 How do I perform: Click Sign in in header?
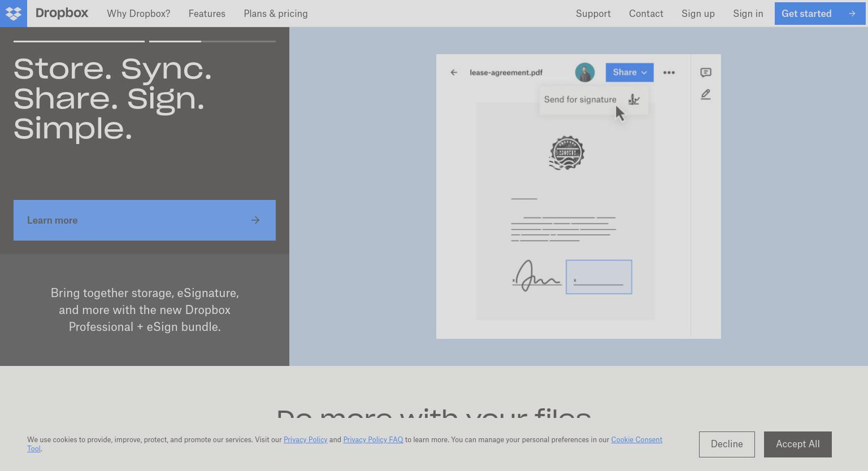click(x=748, y=14)
